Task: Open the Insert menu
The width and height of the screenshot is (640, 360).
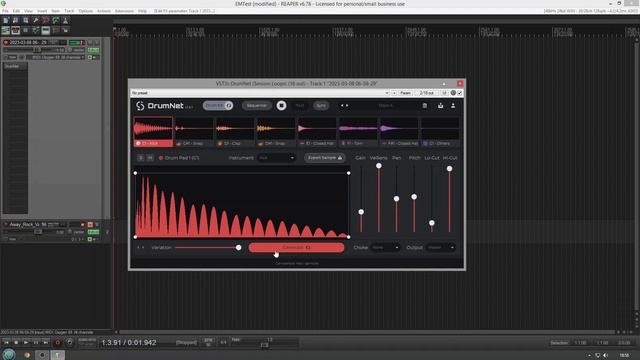Action: coord(42,11)
